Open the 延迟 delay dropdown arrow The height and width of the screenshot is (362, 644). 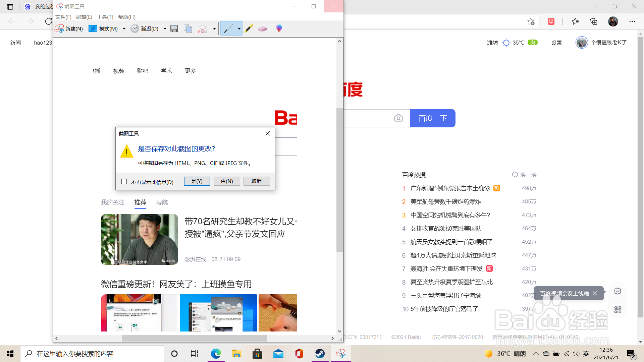coord(165,28)
